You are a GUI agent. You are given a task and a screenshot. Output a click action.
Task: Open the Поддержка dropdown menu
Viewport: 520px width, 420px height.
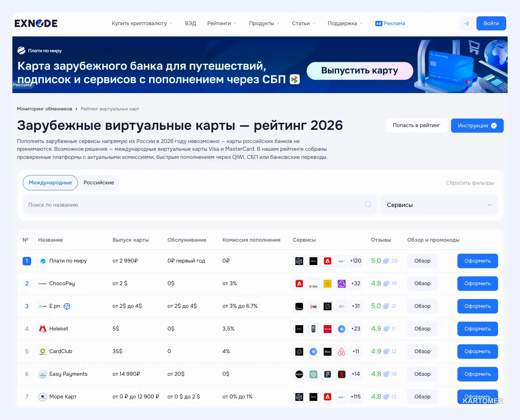click(x=345, y=23)
